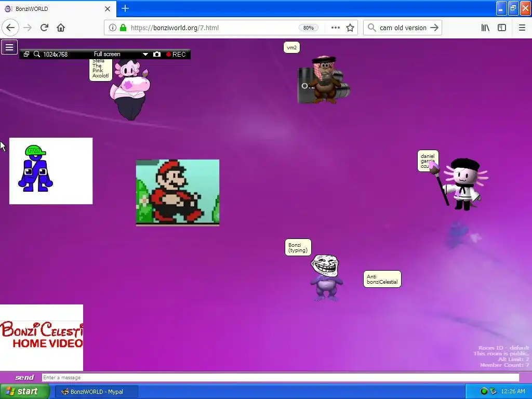The height and width of the screenshot is (399, 532).
Task: Click the send button
Action: point(24,377)
